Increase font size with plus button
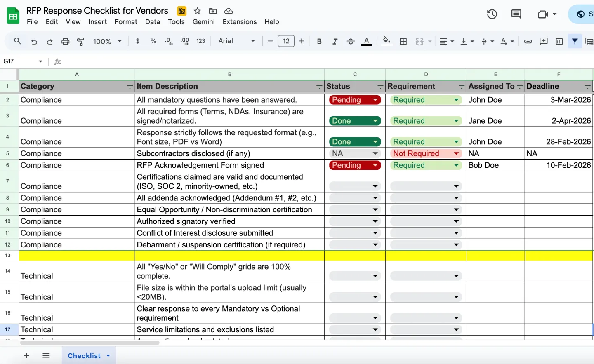The width and height of the screenshot is (594, 364). point(302,41)
